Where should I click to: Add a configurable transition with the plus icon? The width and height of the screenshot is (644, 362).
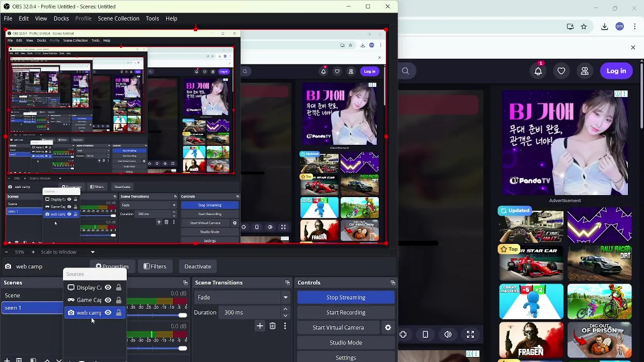pyautogui.click(x=260, y=326)
